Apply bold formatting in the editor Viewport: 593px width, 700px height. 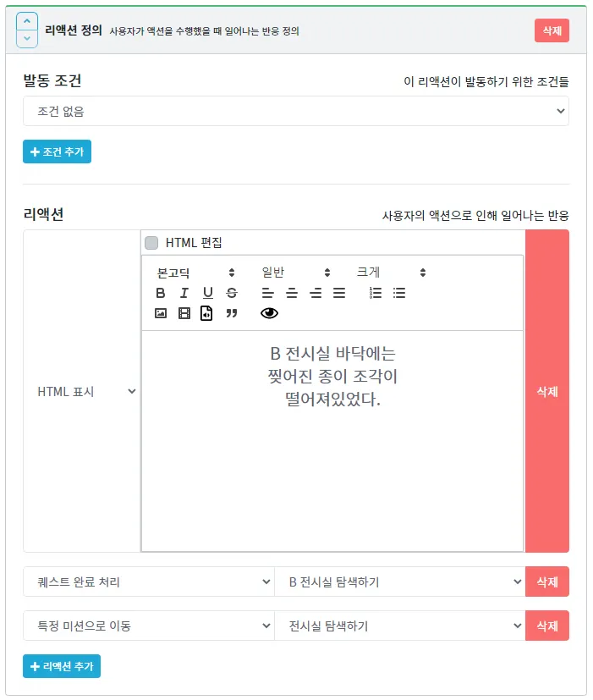[x=161, y=293]
